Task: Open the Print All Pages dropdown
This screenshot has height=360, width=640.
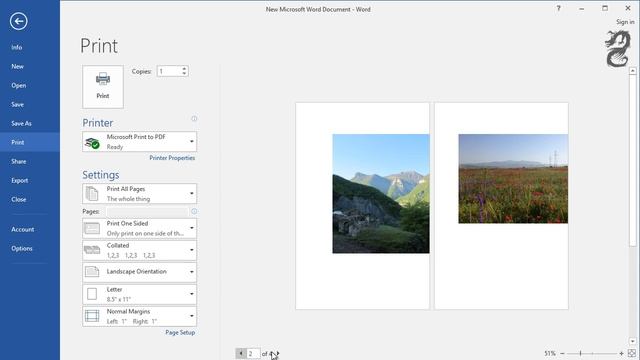Action: point(140,193)
